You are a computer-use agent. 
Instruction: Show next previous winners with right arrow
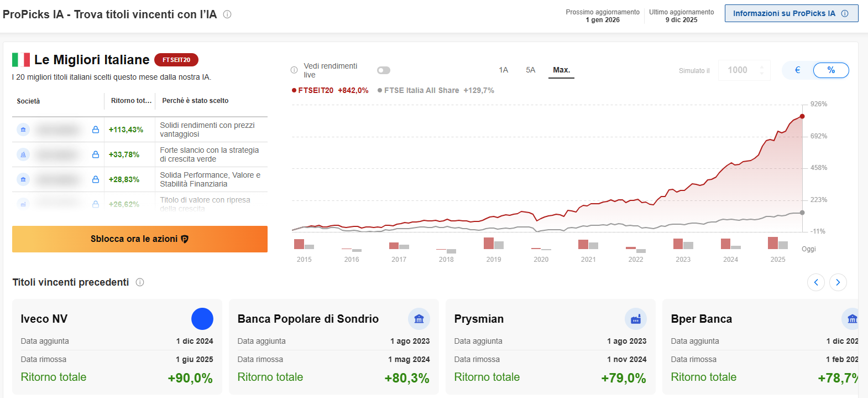(x=838, y=282)
